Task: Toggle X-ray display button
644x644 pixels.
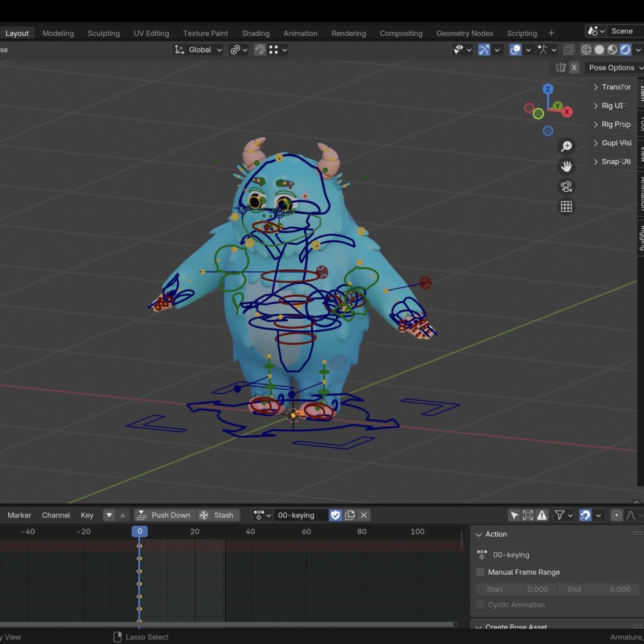Action: coord(569,50)
